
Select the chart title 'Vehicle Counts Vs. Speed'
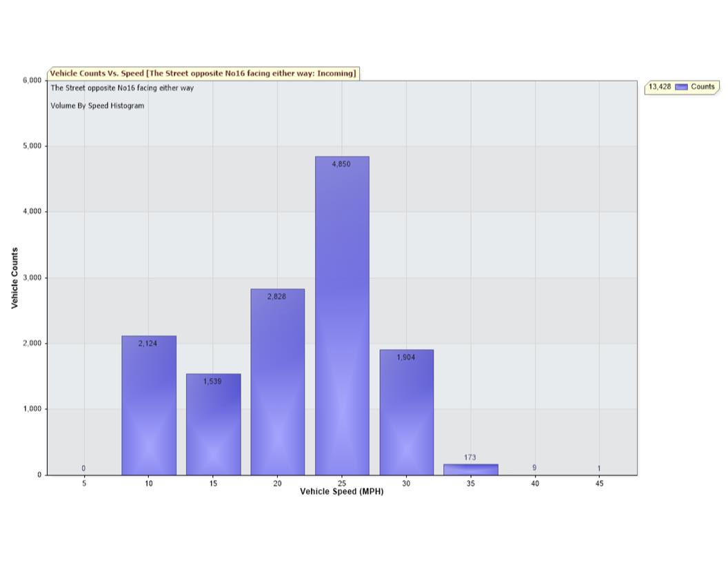203,74
